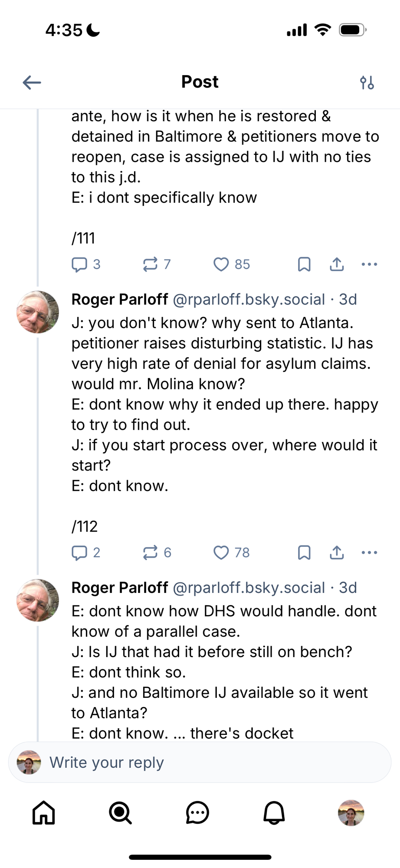Image resolution: width=400 pixels, height=868 pixels.
Task: Share the /112 post
Action: point(337,552)
